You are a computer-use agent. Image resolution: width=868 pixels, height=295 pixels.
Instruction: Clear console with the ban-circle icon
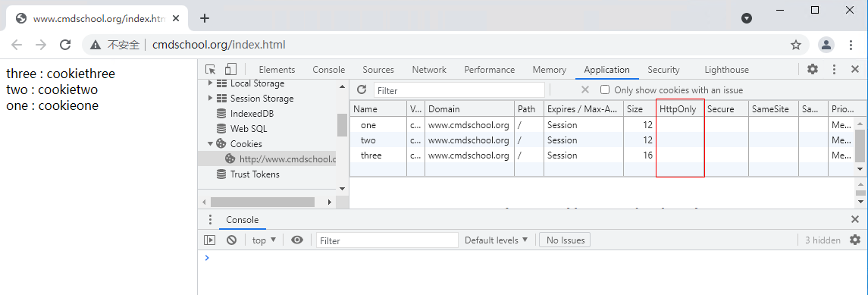pos(231,240)
